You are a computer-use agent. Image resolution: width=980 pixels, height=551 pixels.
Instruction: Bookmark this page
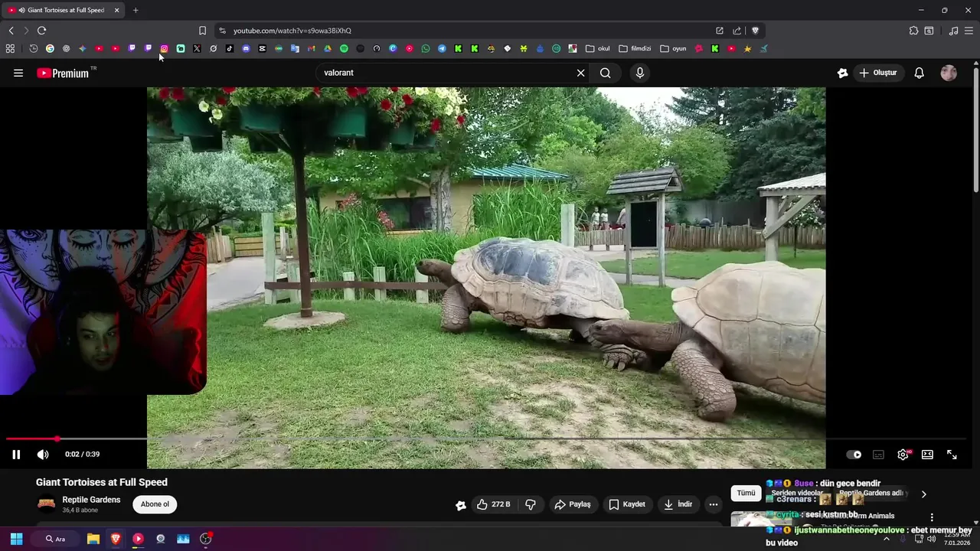tap(202, 31)
